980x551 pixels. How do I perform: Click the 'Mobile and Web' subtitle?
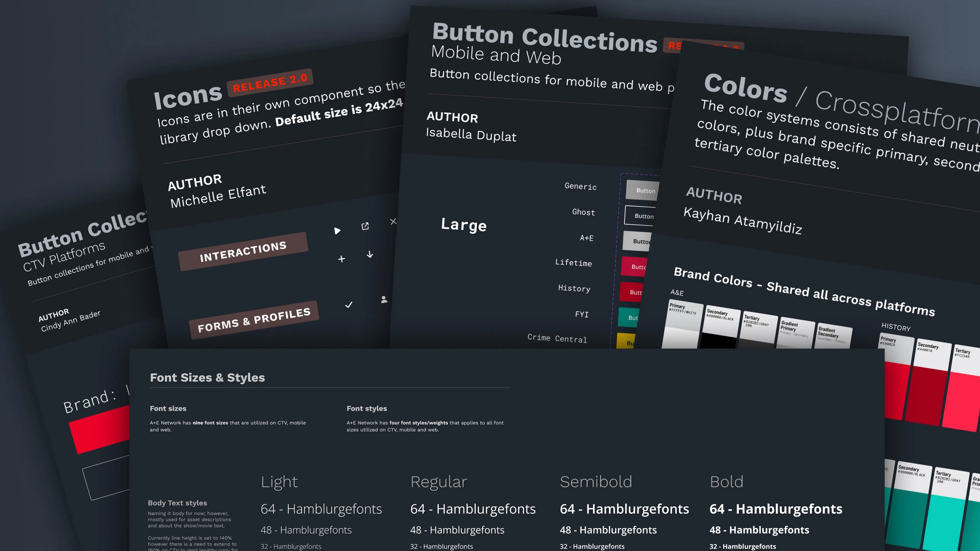click(x=496, y=55)
